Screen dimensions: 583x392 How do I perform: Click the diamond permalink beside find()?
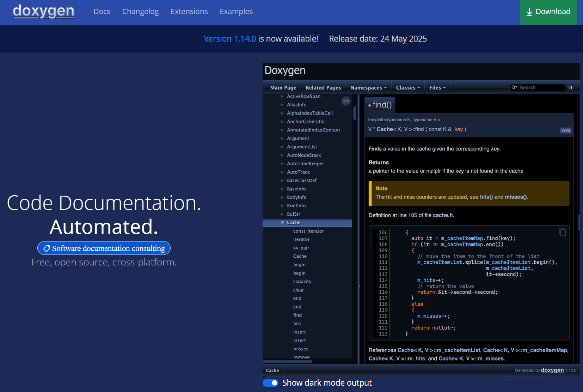pos(369,105)
